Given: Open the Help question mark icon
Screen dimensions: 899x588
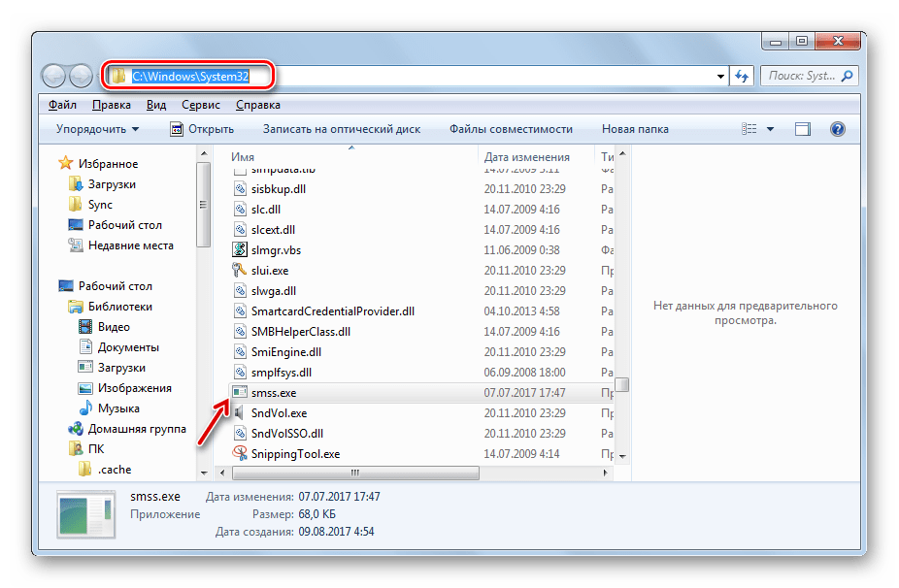Looking at the screenshot, I should tap(837, 129).
